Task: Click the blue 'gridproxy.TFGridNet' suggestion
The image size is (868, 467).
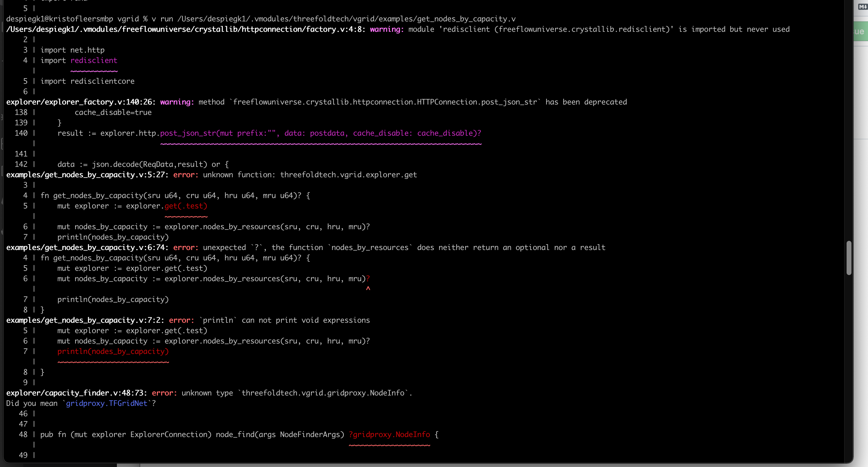Action: (x=106, y=403)
